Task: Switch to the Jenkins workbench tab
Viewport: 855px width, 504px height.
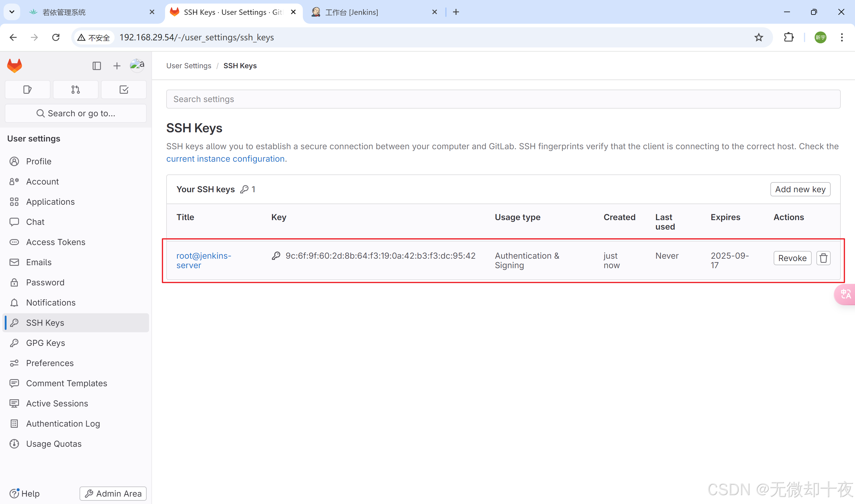Action: pos(351,12)
